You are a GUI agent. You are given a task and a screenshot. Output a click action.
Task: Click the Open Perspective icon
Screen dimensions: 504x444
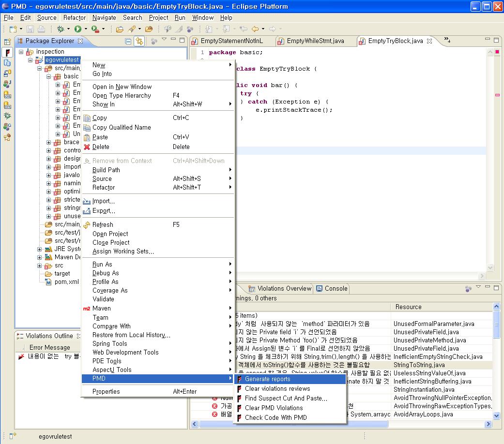7,42
